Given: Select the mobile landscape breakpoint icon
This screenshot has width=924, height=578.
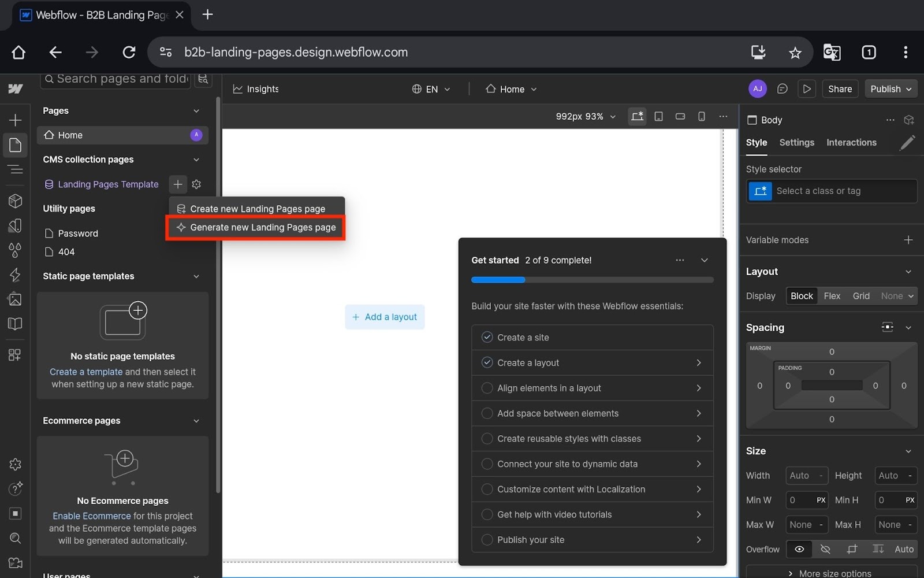Looking at the screenshot, I should pyautogui.click(x=680, y=116).
